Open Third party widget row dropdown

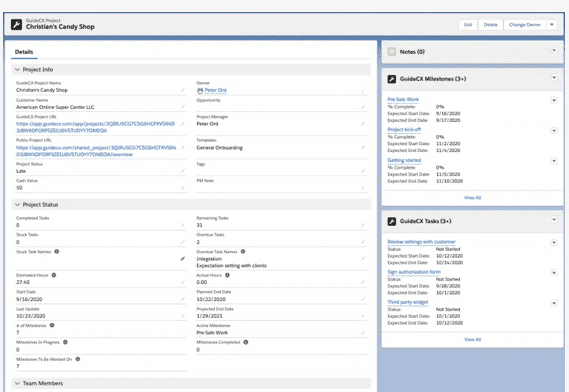tap(554, 303)
